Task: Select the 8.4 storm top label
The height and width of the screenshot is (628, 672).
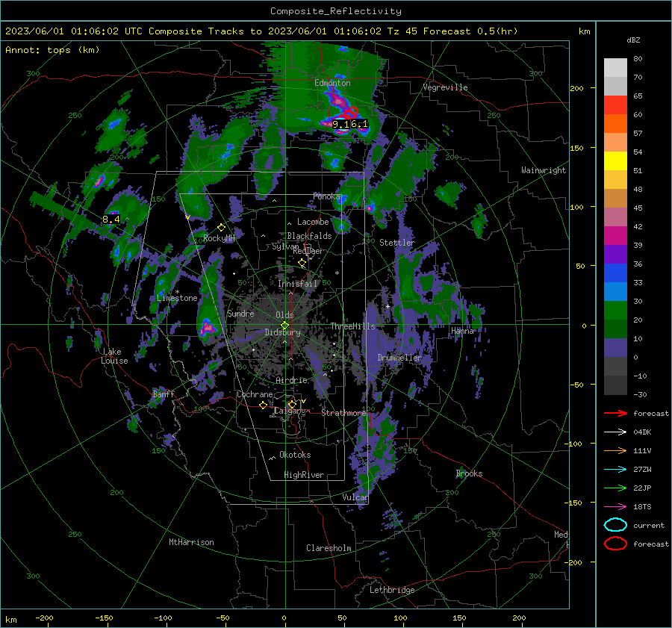Action: 111,220
